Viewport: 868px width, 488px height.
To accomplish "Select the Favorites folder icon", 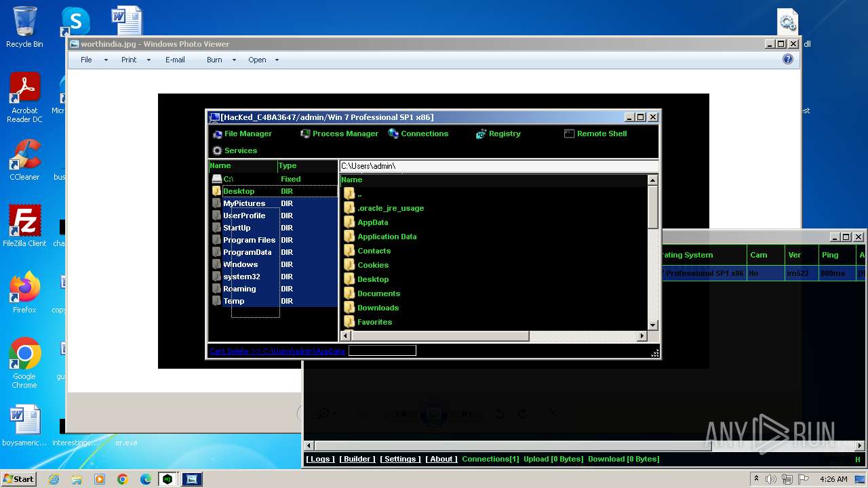I will point(349,322).
